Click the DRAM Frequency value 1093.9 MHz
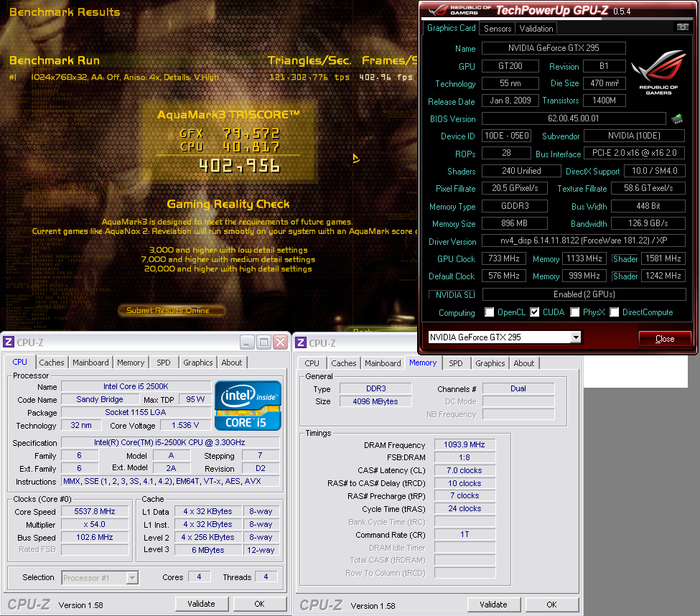Image resolution: width=700 pixels, height=616 pixels. (465, 444)
